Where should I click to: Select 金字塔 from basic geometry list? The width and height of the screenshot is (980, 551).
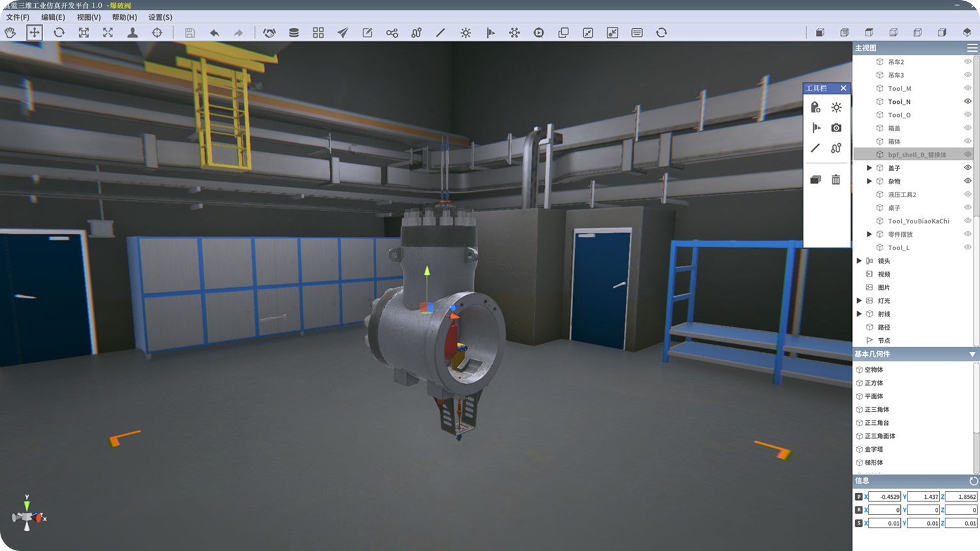pyautogui.click(x=874, y=449)
